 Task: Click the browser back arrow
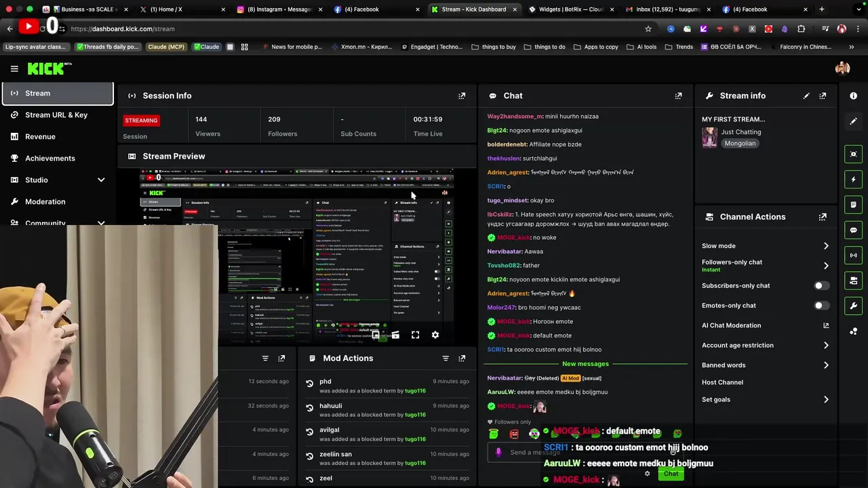(x=9, y=28)
